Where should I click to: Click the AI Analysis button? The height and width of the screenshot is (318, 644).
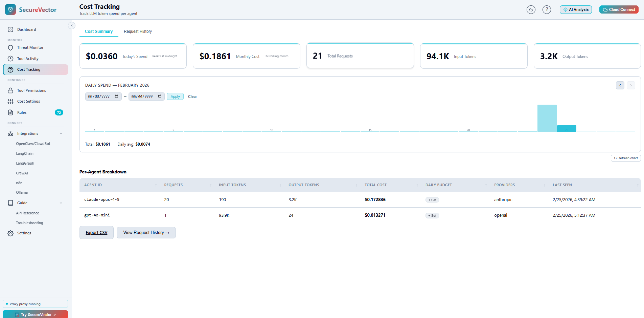[x=576, y=9]
